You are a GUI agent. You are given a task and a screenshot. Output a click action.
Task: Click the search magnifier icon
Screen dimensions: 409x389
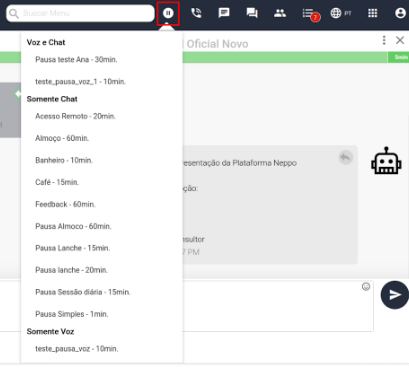(x=14, y=13)
